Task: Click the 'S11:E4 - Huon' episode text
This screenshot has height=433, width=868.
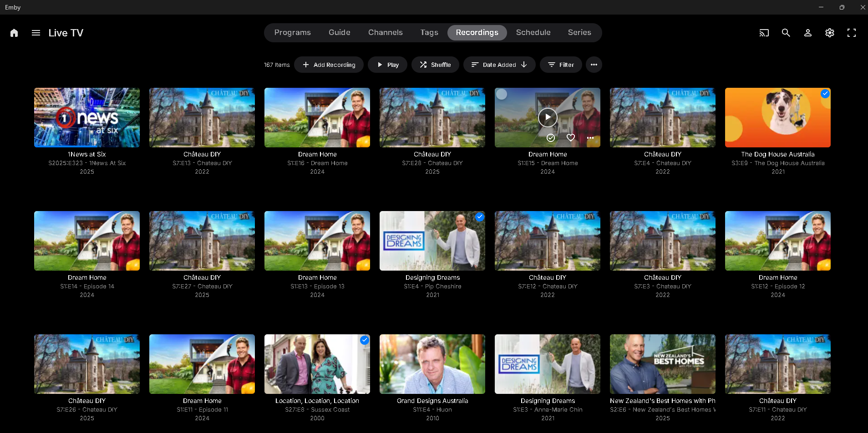Action: point(432,410)
